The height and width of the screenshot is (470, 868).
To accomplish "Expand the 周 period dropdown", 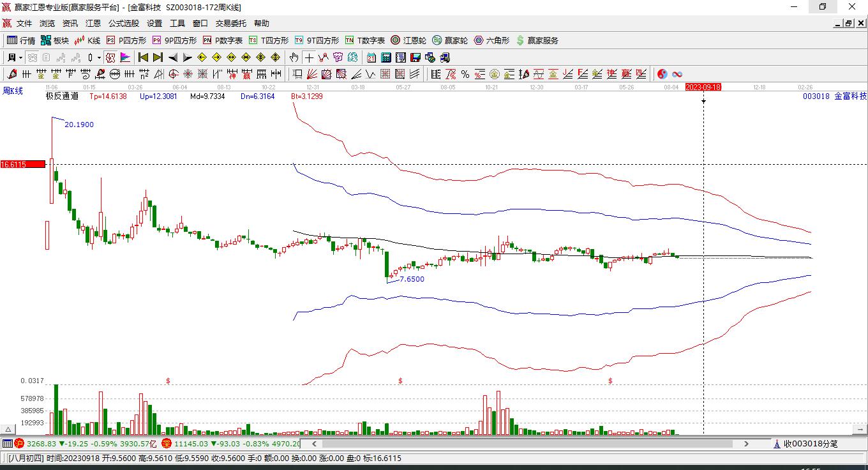I will [x=15, y=57].
